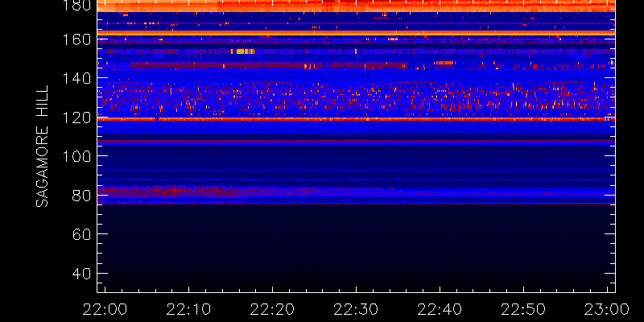Click the 22:30 time axis label

356,310
